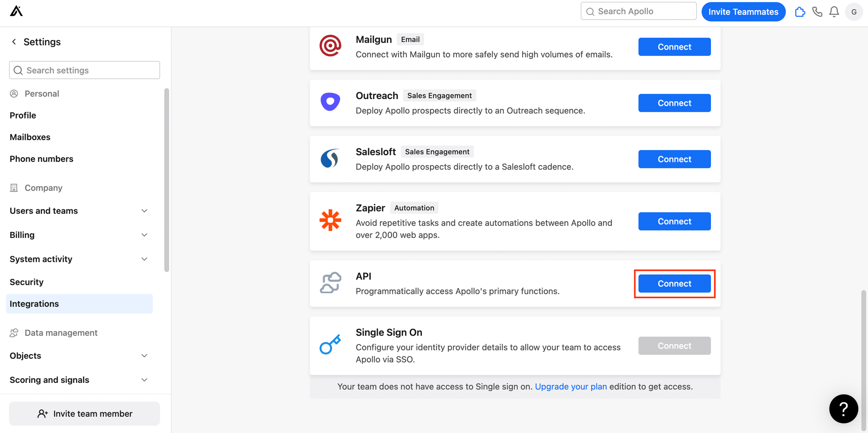Focus the Search settings field
868x433 pixels.
[85, 70]
